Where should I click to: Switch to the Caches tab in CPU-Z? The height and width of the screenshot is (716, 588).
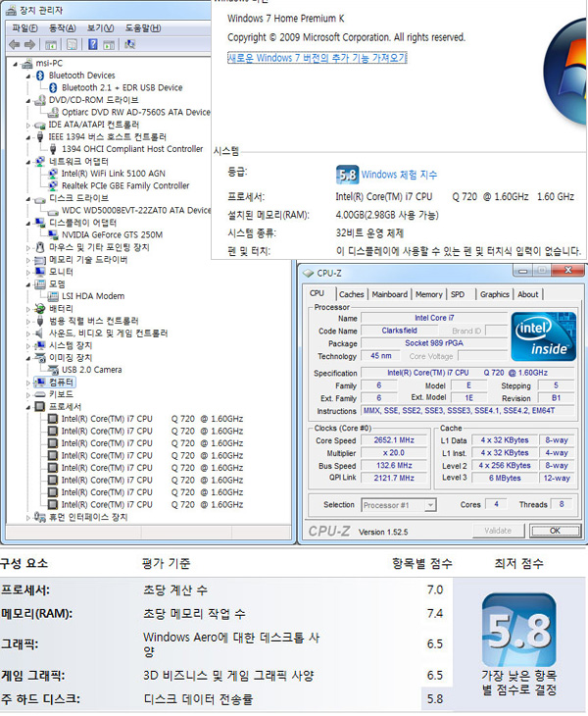pyautogui.click(x=351, y=294)
